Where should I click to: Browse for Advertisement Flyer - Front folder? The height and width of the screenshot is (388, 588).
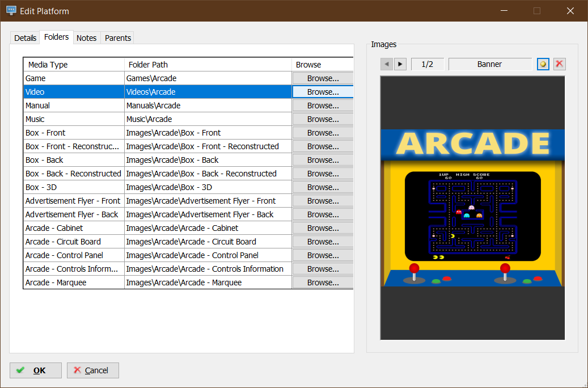[323, 201]
